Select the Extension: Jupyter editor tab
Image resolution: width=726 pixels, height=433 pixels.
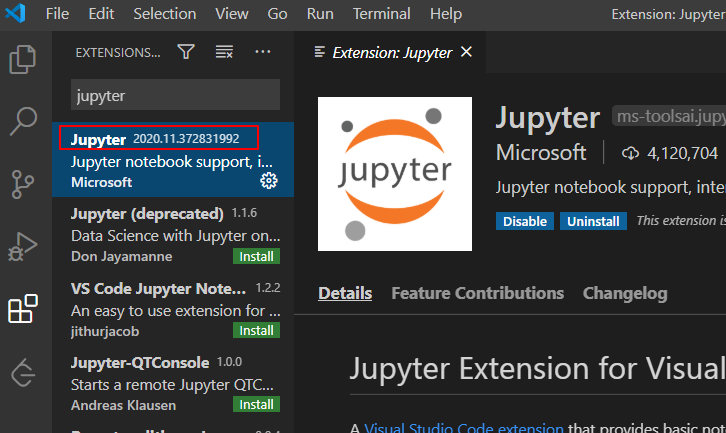pos(392,53)
